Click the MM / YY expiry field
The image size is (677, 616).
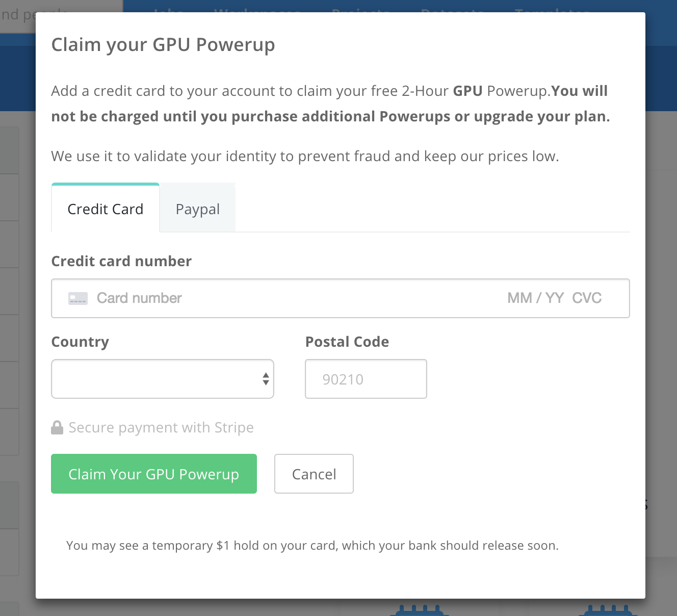535,298
